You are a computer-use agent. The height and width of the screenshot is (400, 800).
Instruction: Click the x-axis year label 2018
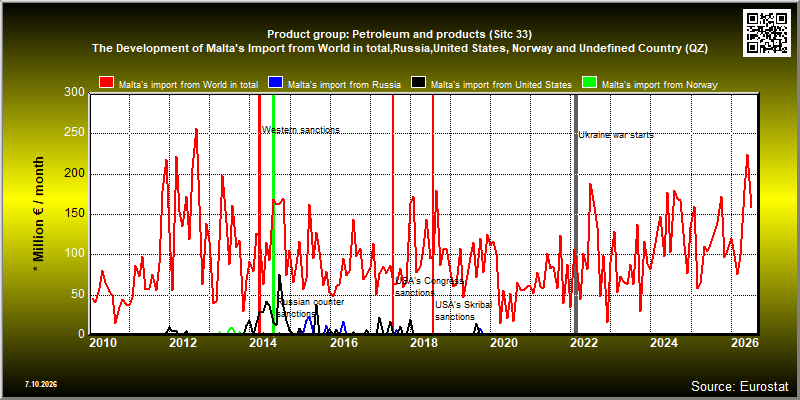(x=423, y=342)
